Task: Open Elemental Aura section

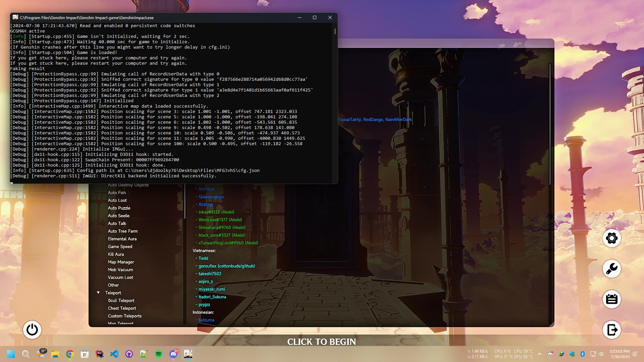Action: pos(122,239)
